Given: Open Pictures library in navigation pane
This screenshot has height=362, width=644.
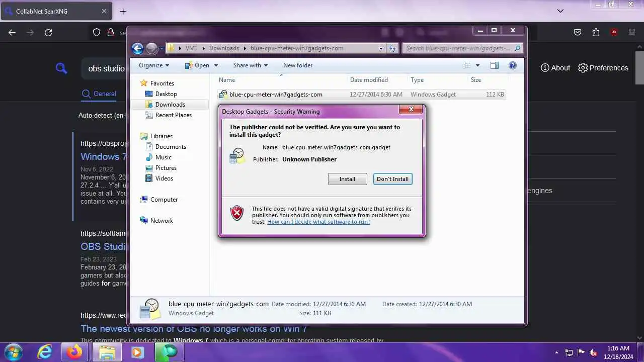Looking at the screenshot, I should 166,168.
